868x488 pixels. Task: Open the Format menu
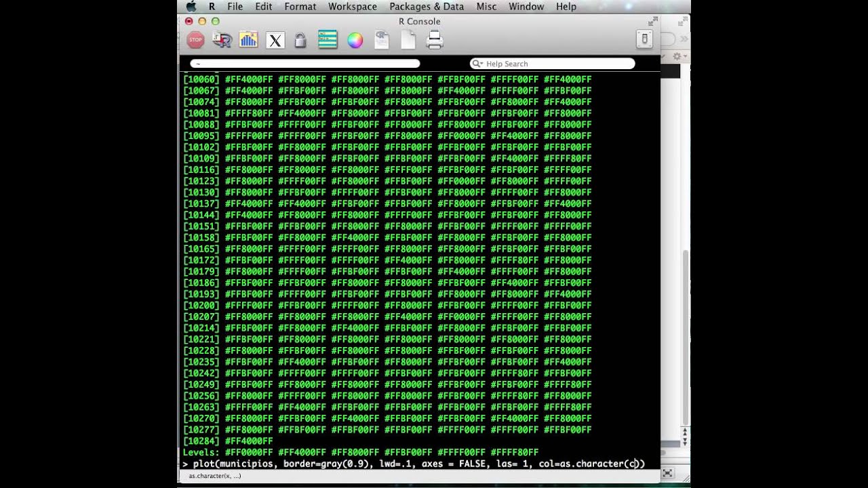[x=300, y=6]
